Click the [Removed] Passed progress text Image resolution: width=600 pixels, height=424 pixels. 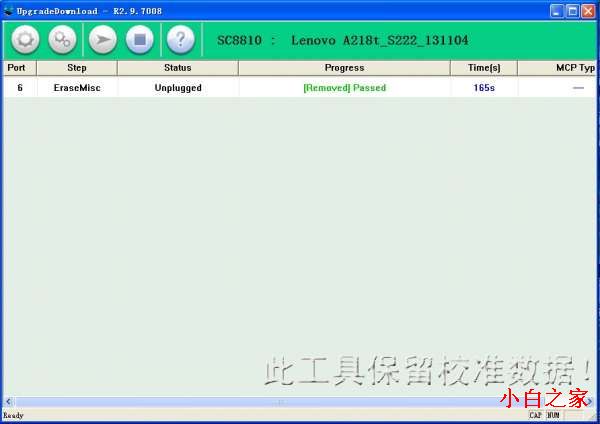point(344,88)
